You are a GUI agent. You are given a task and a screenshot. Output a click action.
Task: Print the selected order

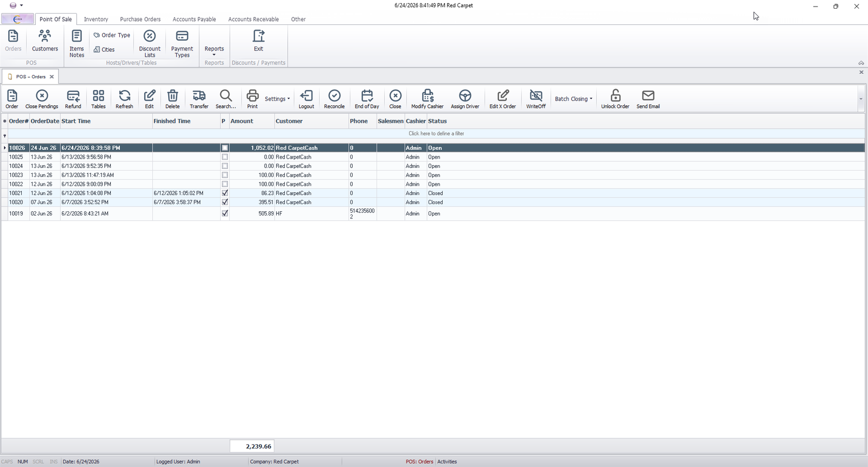(x=252, y=99)
